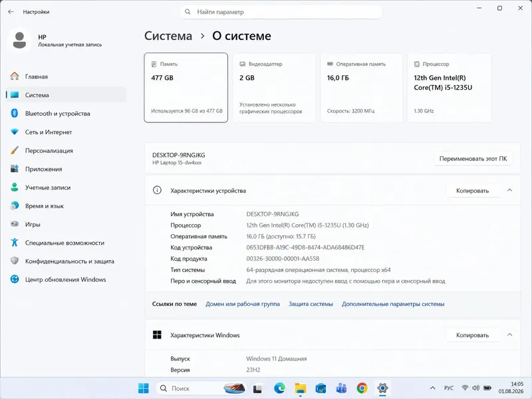Click the taskbar search box 'Поиск'

click(x=201, y=388)
